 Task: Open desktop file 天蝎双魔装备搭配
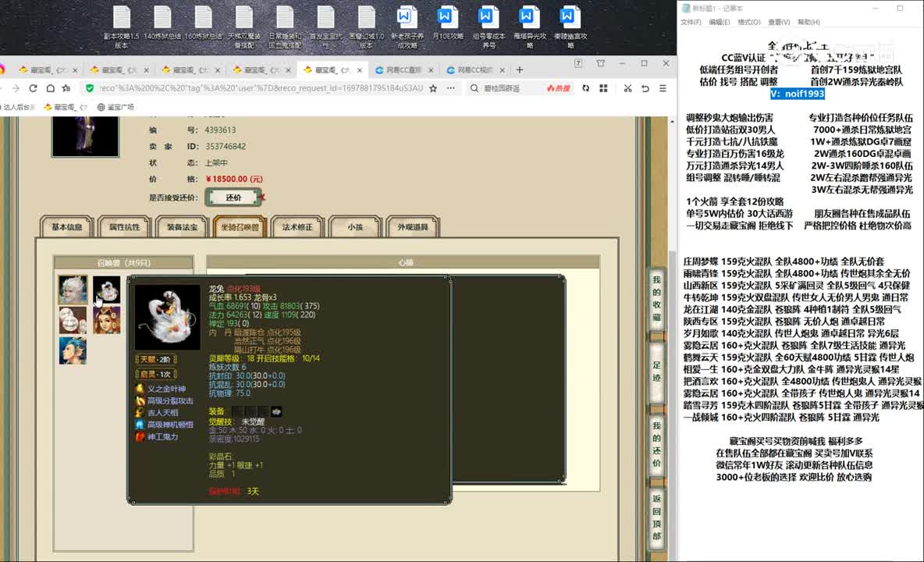[x=244, y=27]
